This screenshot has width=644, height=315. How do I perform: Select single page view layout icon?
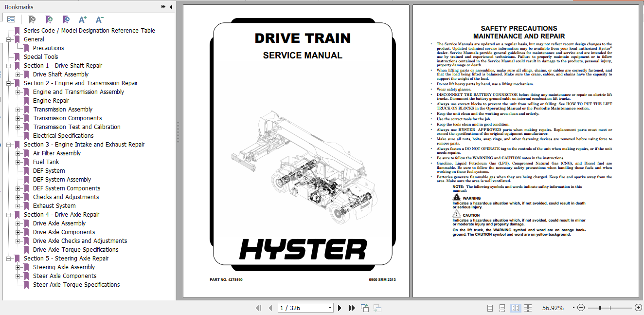pyautogui.click(x=490, y=308)
